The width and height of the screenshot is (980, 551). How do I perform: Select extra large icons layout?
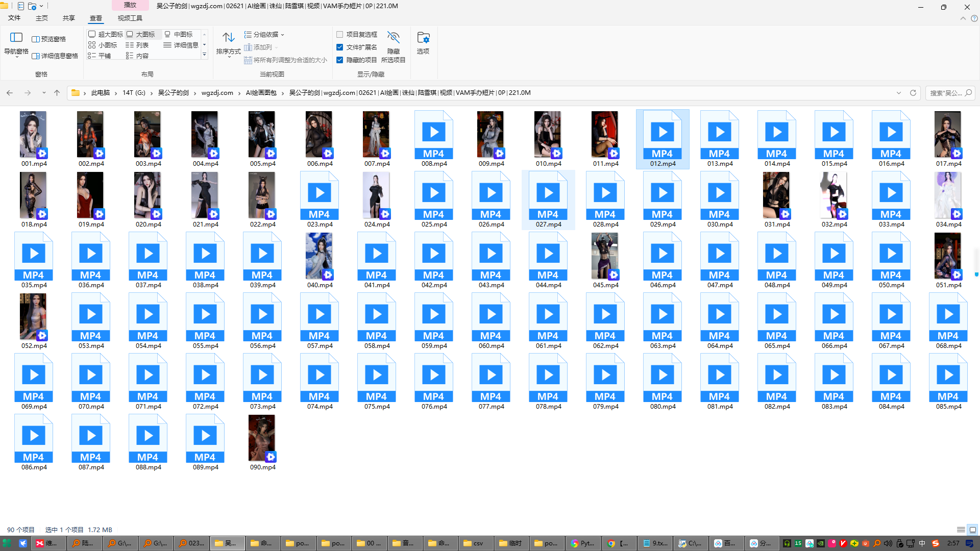tap(106, 34)
